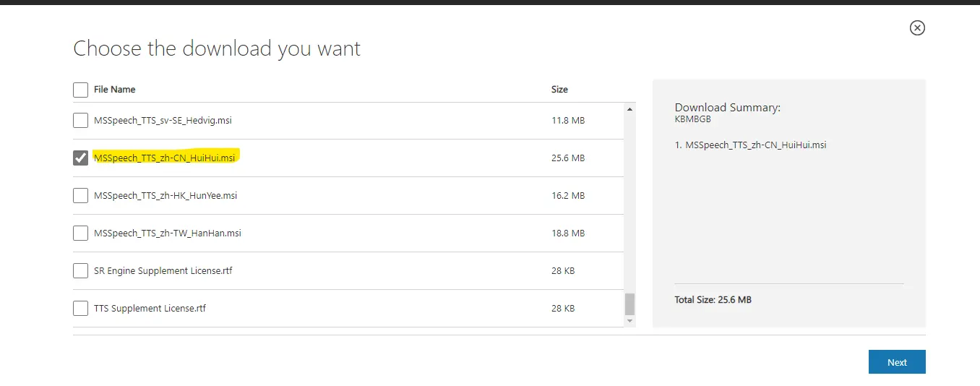The width and height of the screenshot is (980, 386).
Task: Click the file list scrollbar thumb
Action: 629,304
